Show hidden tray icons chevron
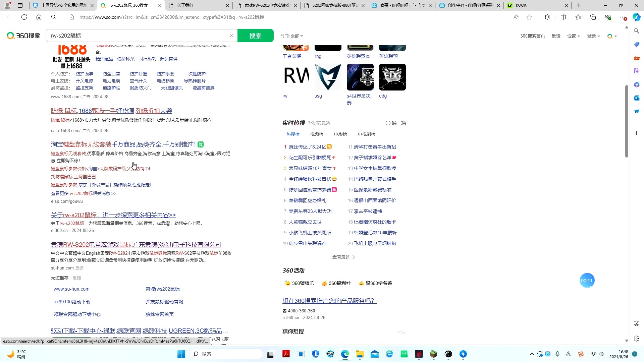The width and height of the screenshot is (644, 362). coord(532,354)
